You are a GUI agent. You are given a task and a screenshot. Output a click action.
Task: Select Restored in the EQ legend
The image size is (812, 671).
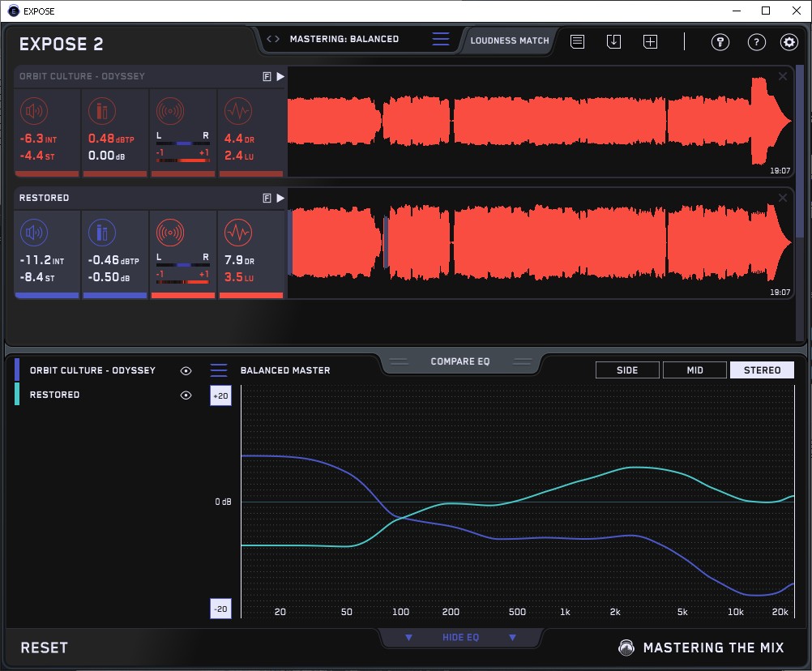coord(54,395)
